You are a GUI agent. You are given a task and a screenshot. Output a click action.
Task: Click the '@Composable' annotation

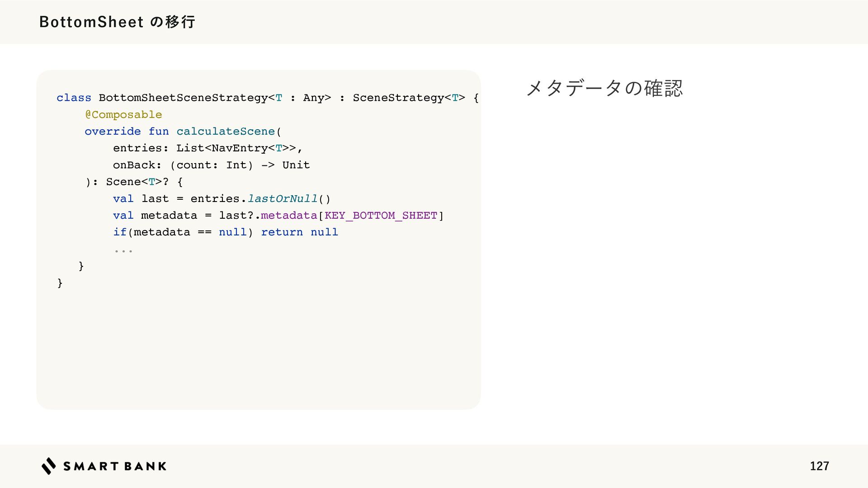tap(123, 114)
